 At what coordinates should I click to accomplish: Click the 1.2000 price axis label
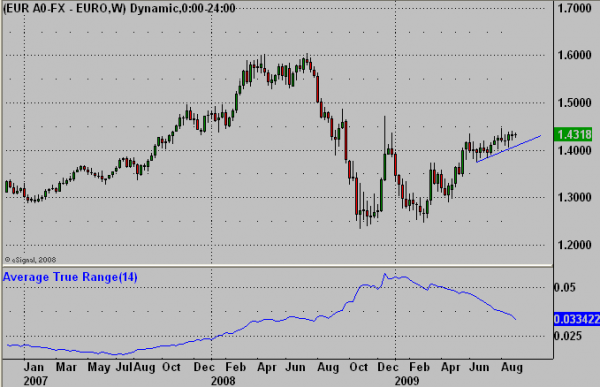pos(574,245)
